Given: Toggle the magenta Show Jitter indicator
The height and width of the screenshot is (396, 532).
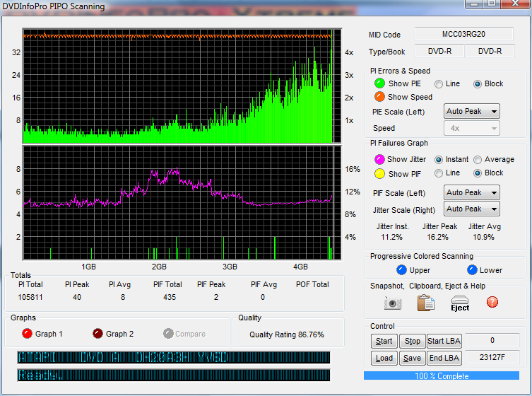Looking at the screenshot, I should coord(379,159).
